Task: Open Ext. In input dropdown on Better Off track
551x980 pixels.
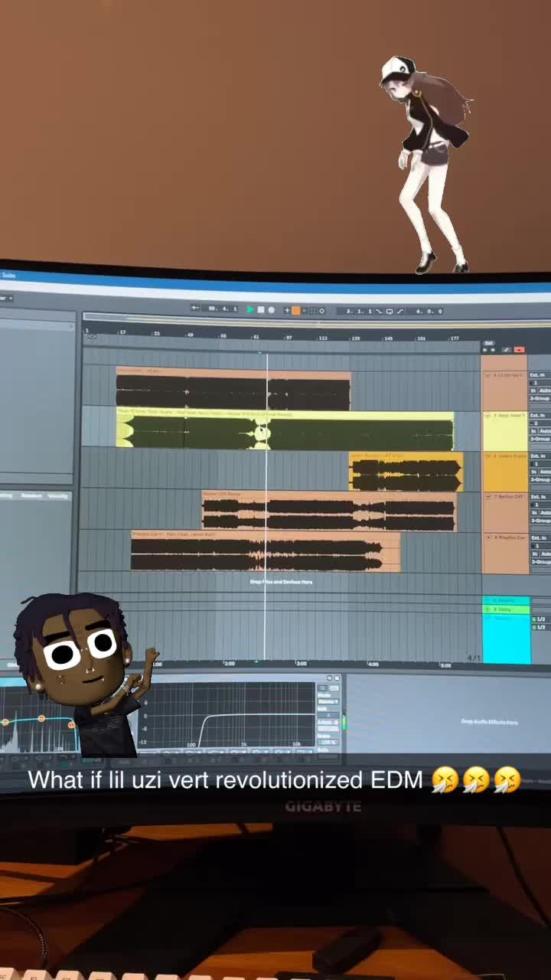Action: (540, 497)
